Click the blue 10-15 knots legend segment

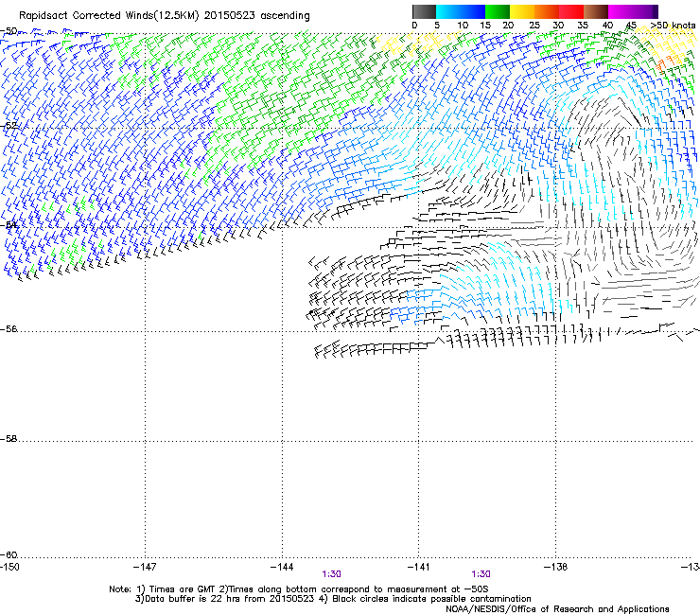point(473,11)
